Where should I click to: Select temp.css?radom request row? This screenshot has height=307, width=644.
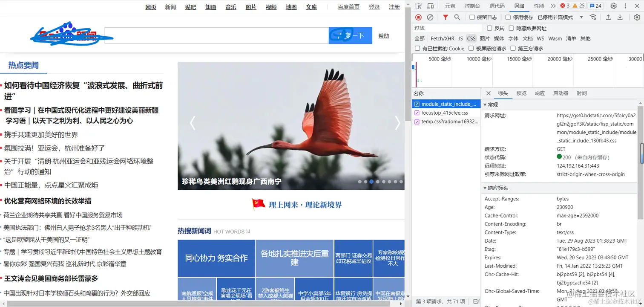click(446, 122)
